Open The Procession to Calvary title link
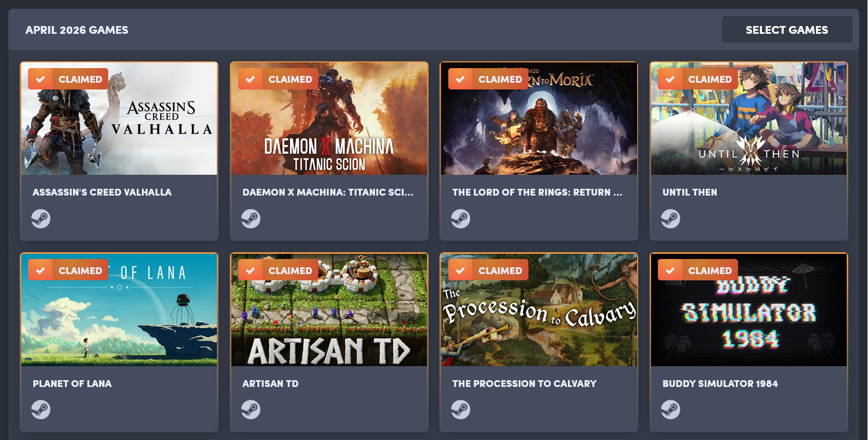868x440 pixels. pyautogui.click(x=524, y=384)
